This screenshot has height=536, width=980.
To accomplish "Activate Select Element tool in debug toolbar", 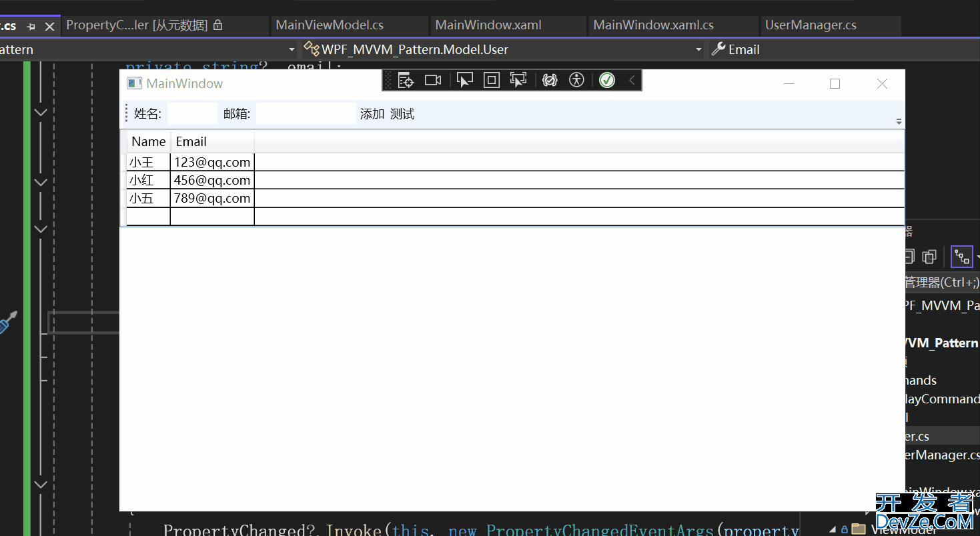I will pyautogui.click(x=464, y=81).
